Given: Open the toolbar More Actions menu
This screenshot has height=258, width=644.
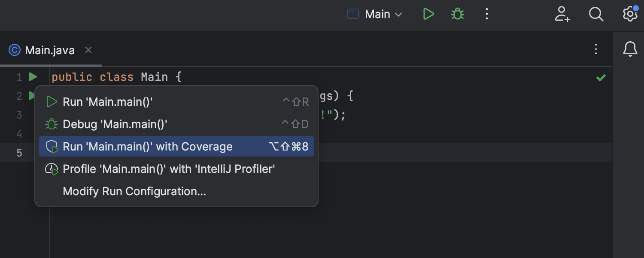Looking at the screenshot, I should [x=486, y=14].
